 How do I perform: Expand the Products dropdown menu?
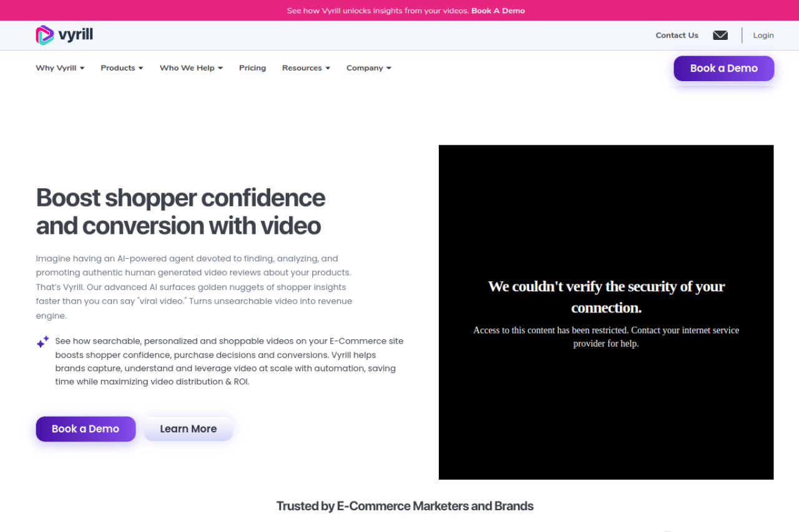[122, 68]
